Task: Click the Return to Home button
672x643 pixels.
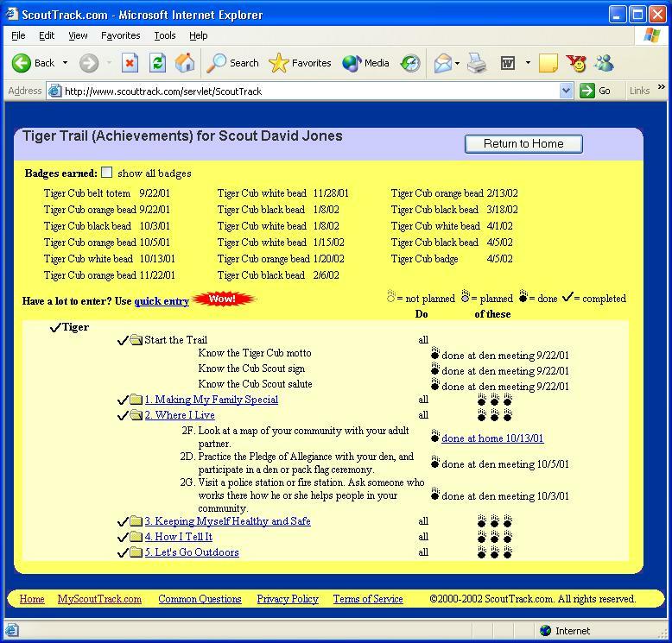Action: coord(523,143)
